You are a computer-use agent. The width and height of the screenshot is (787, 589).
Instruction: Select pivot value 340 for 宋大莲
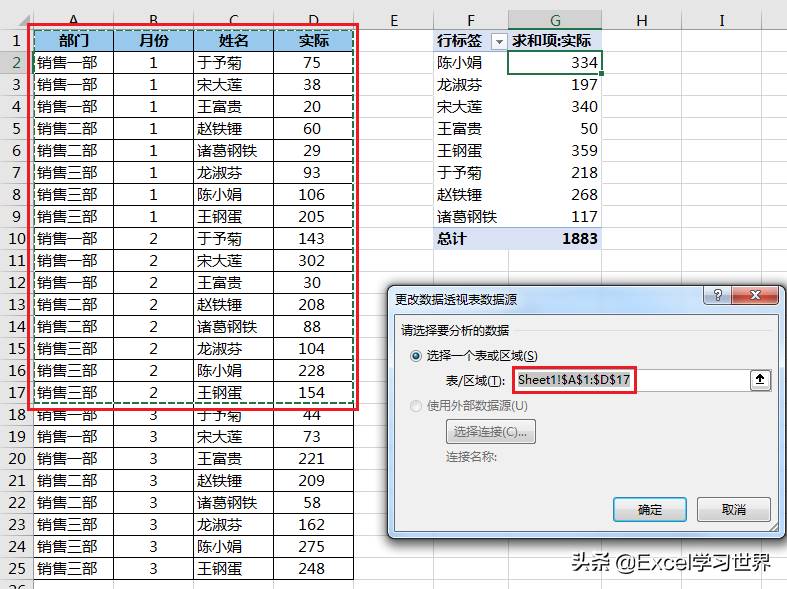point(555,107)
